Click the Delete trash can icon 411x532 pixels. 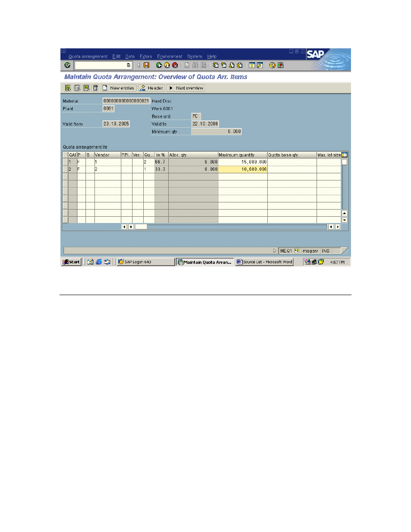(x=95, y=88)
